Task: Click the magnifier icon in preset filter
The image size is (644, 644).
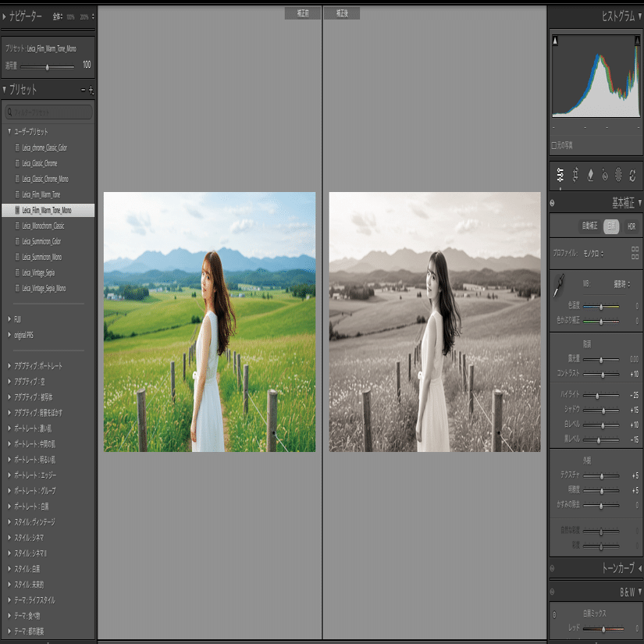Action: (10, 112)
